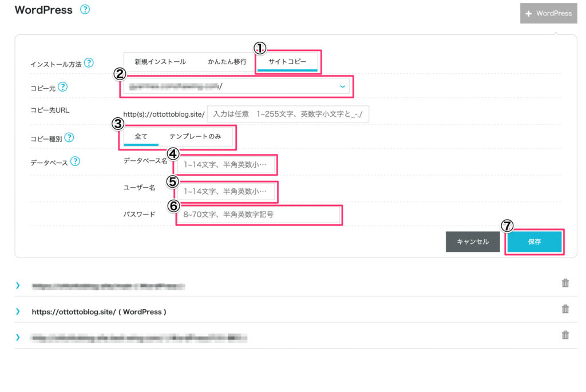
Task: Select the 新規インストール tab
Action: [x=160, y=62]
